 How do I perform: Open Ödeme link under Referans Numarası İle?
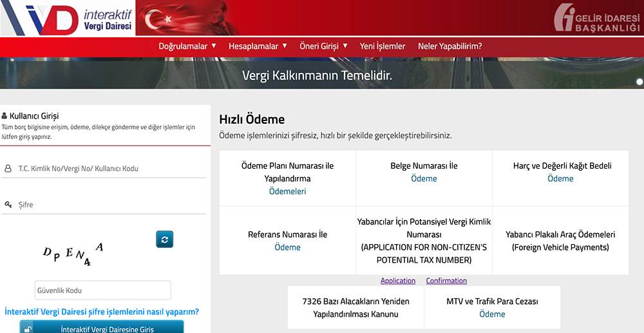(287, 247)
